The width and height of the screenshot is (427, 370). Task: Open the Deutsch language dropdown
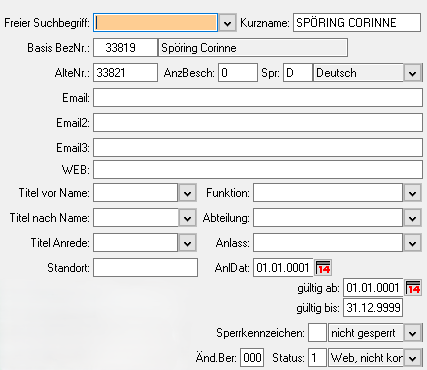412,73
